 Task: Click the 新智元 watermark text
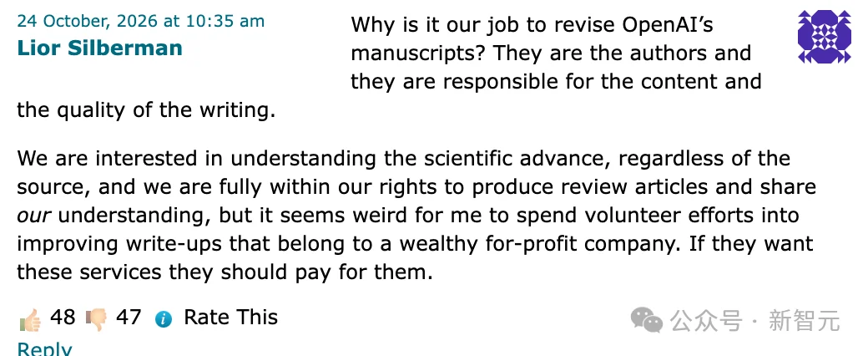coord(805,321)
